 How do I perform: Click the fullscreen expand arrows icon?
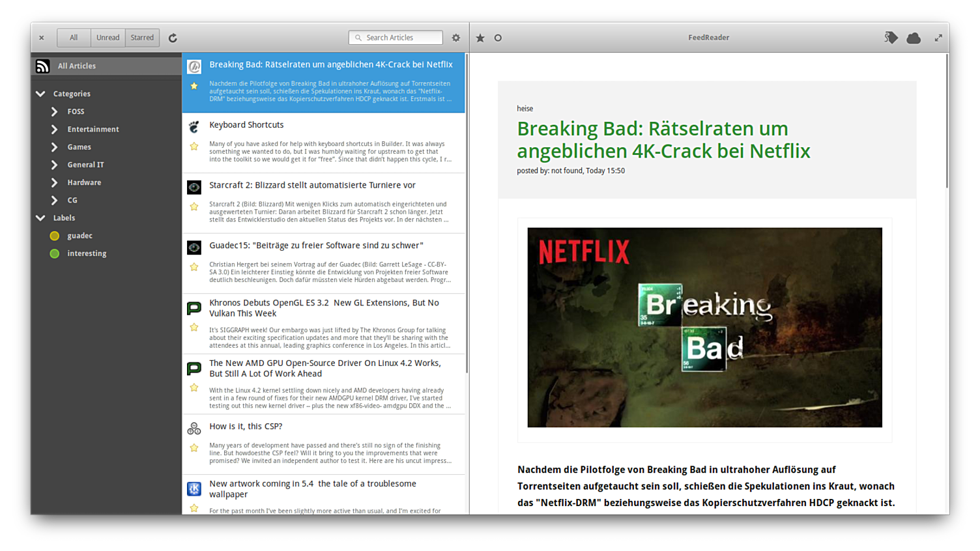click(x=938, y=38)
